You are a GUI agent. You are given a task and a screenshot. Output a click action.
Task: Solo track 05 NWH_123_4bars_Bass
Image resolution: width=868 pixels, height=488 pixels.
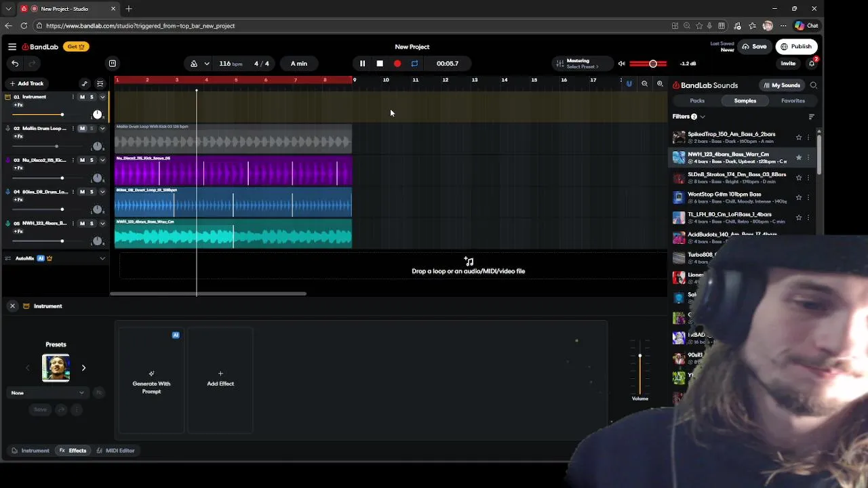point(92,223)
